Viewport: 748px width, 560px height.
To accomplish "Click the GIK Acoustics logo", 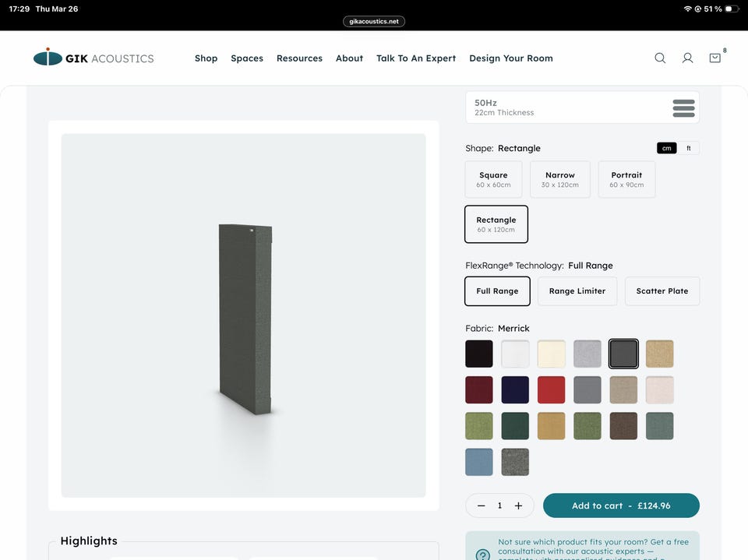I will click(93, 57).
